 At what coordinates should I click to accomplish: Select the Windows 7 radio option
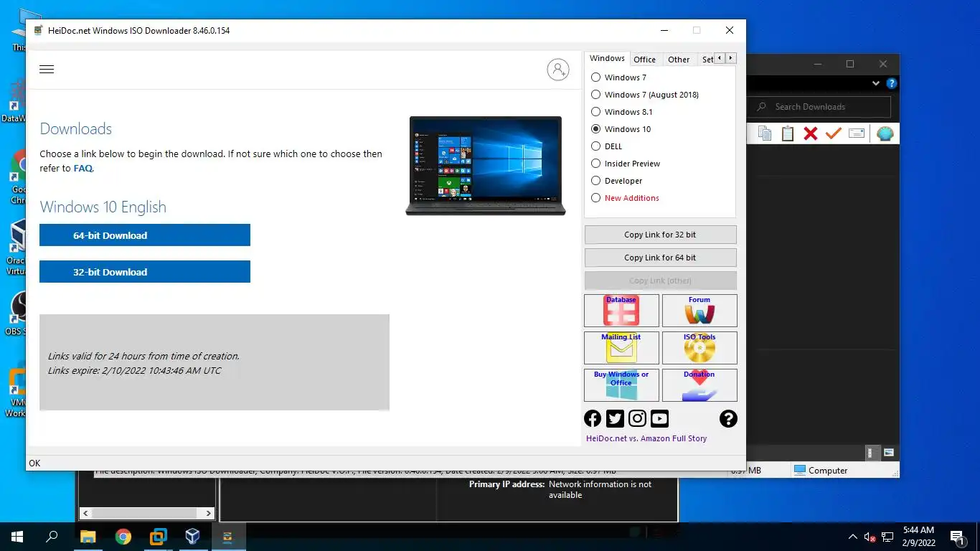[x=618, y=77]
